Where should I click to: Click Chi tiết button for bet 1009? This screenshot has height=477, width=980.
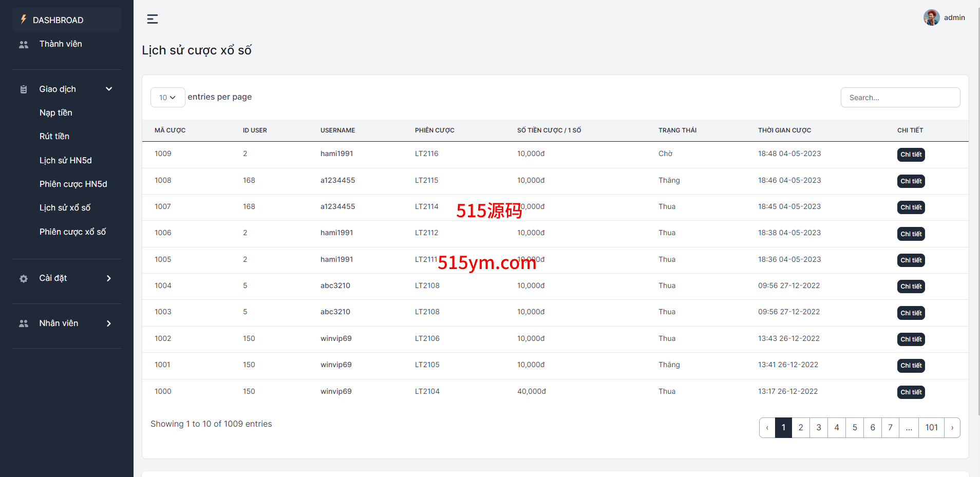[911, 155]
